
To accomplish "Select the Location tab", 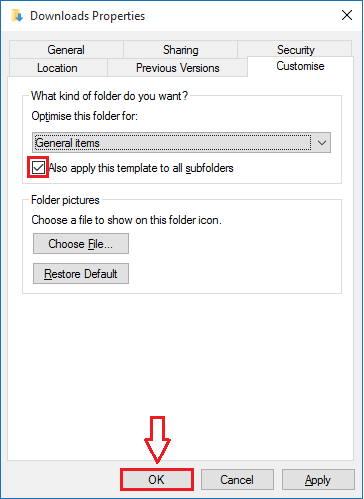I will 57,68.
